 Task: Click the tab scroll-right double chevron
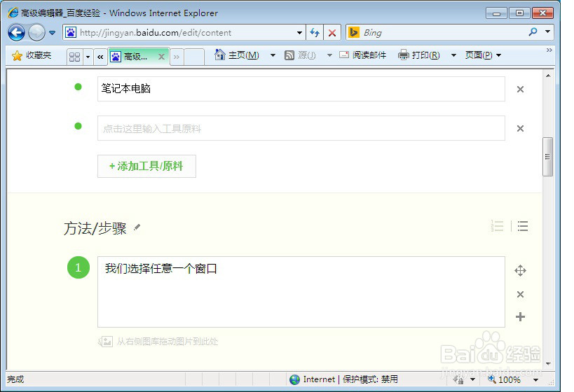[177, 57]
